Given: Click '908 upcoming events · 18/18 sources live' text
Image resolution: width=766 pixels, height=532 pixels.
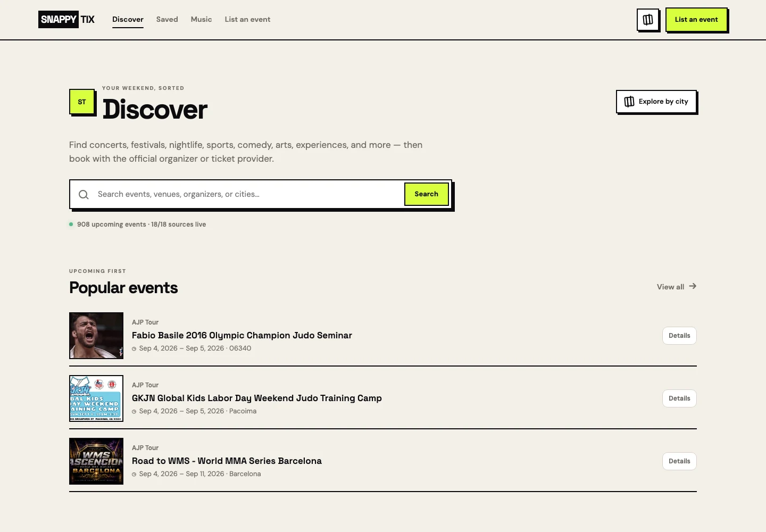Looking at the screenshot, I should pos(141,225).
